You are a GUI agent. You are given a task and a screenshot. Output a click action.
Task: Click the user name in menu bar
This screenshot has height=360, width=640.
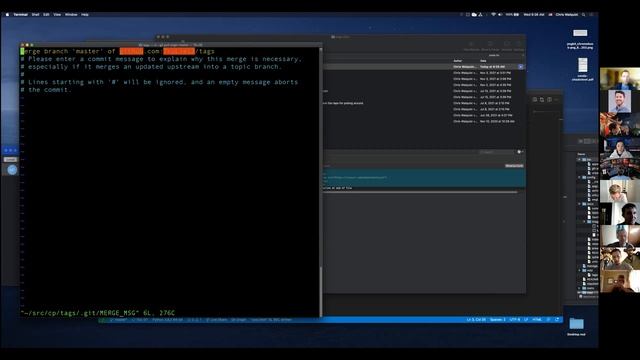[x=567, y=14]
